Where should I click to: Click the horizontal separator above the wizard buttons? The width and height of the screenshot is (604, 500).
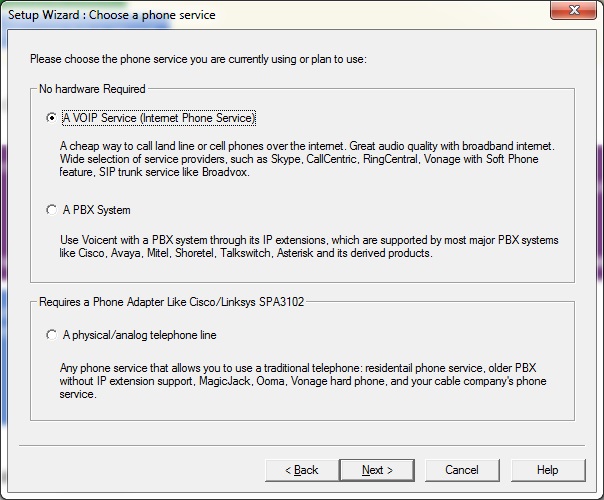tap(302, 445)
